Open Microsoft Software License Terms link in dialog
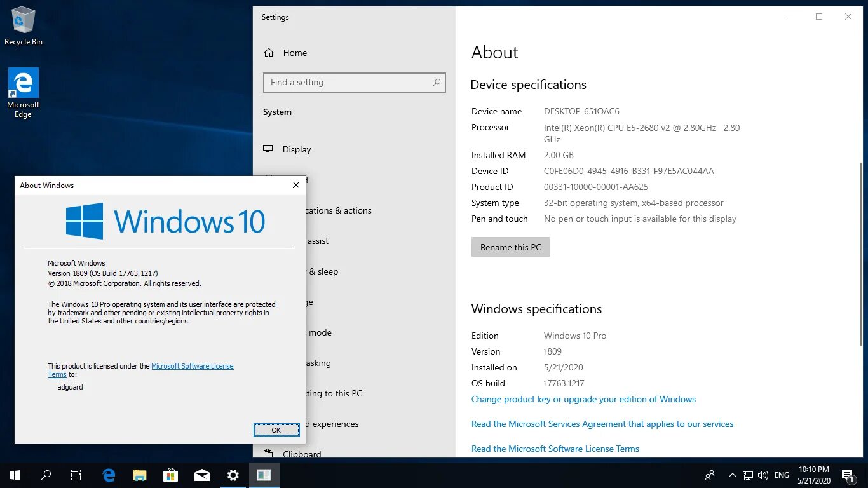Screen dimensions: 868x488 point(193,366)
